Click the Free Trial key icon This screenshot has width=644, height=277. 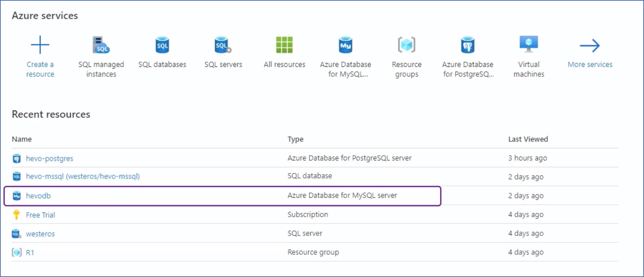[x=16, y=215]
